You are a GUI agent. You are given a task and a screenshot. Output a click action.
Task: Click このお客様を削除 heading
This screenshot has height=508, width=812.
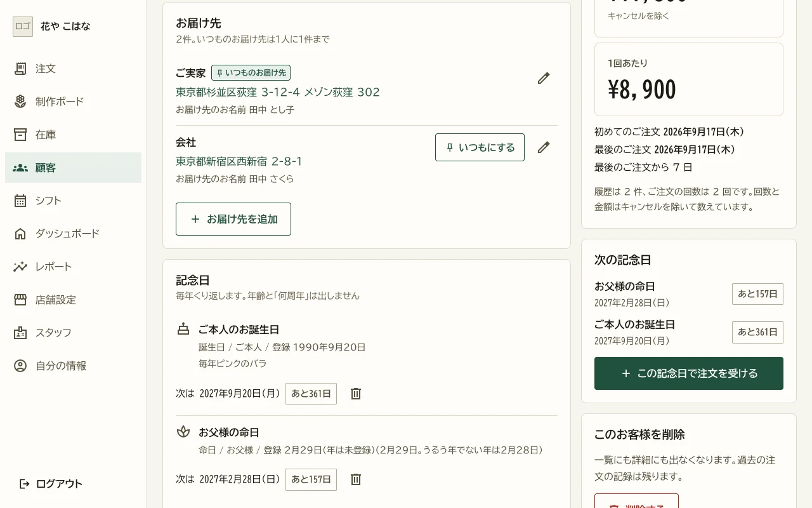pos(639,435)
